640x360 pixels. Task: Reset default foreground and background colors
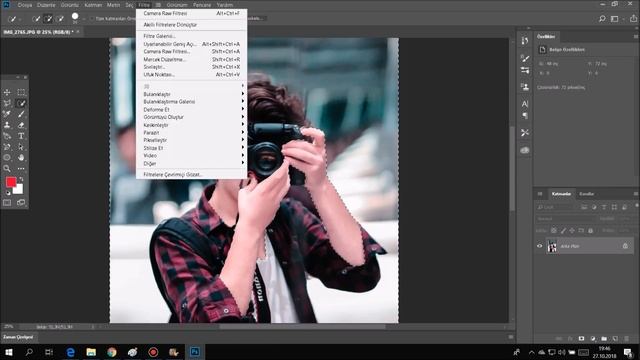click(x=8, y=193)
